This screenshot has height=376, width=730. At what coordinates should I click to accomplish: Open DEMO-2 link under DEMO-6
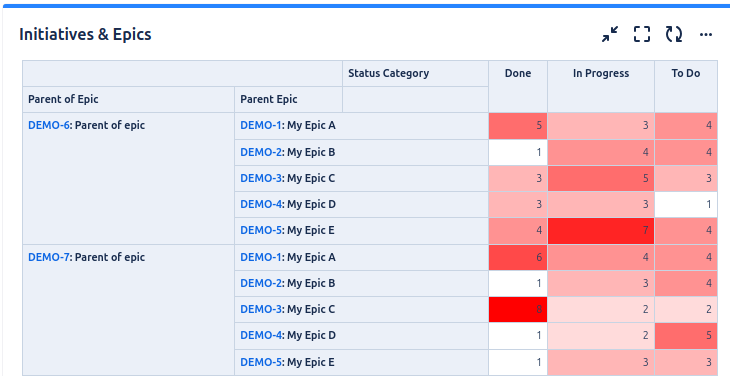click(x=261, y=152)
